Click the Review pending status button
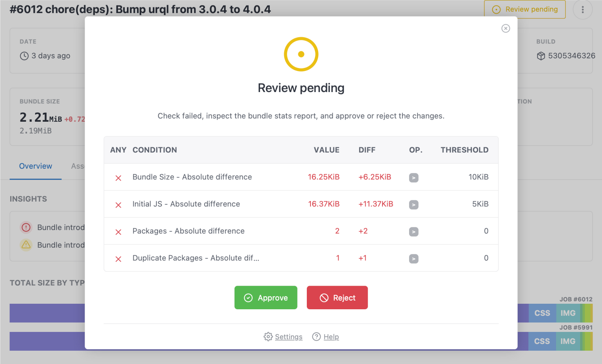 click(x=525, y=9)
